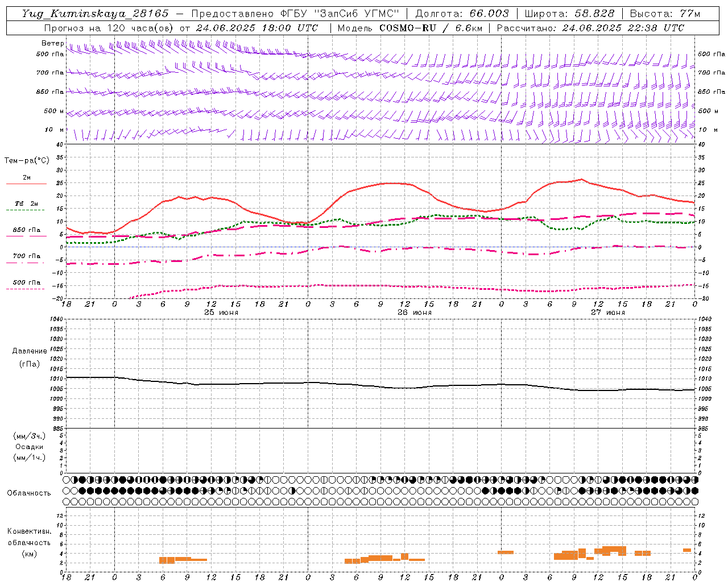Click the Ветер panel label

[x=52, y=43]
